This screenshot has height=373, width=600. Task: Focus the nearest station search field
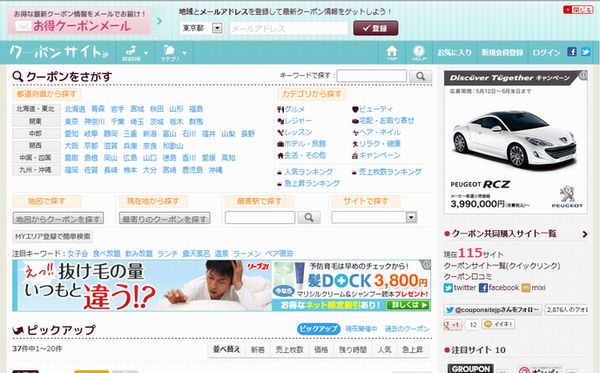point(260,217)
